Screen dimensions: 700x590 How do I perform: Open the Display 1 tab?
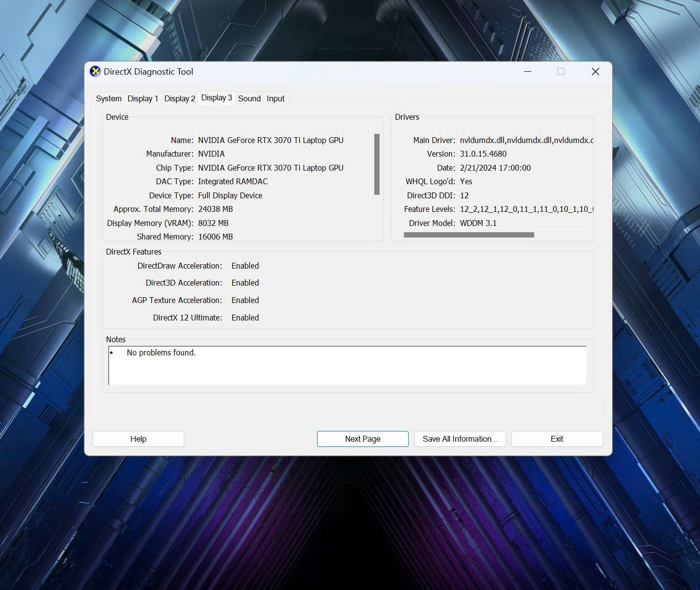coord(143,98)
